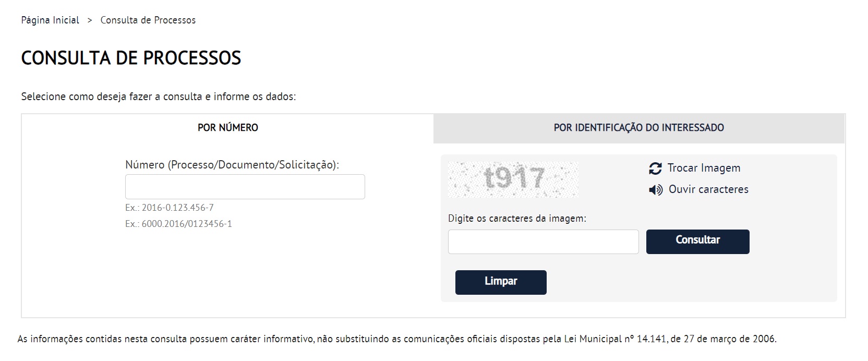The height and width of the screenshot is (361, 868).
Task: Click the example text 'Ex.: 2016-0.123.456-7'
Action: [169, 208]
